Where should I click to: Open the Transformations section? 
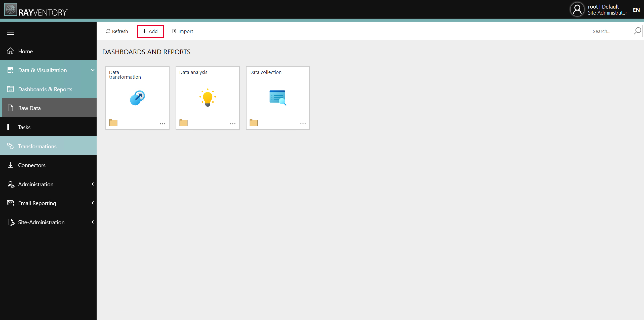coord(37,146)
